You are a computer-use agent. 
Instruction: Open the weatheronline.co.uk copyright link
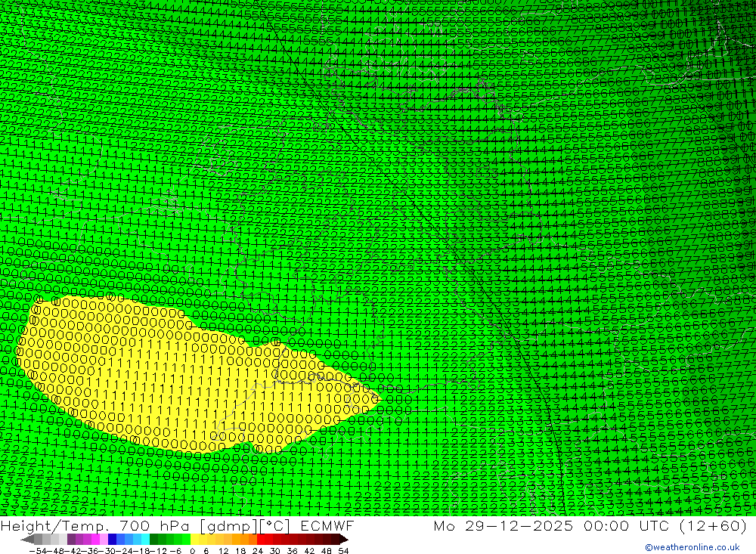[692, 547]
